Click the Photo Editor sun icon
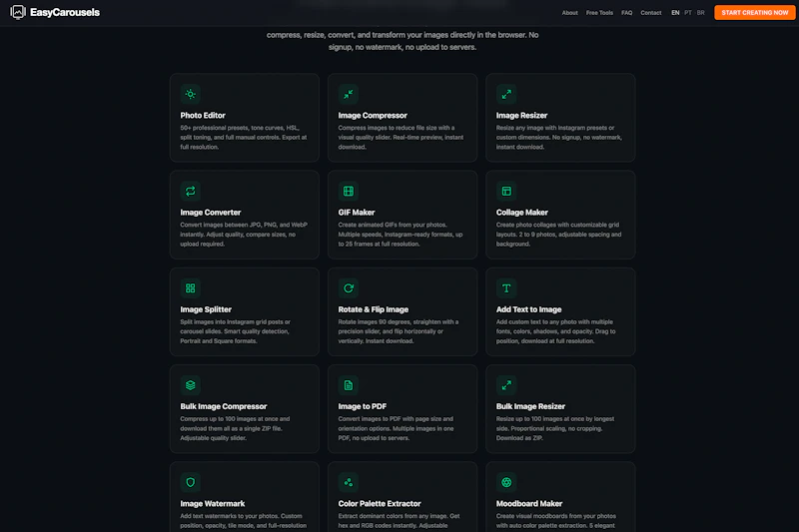 point(190,94)
